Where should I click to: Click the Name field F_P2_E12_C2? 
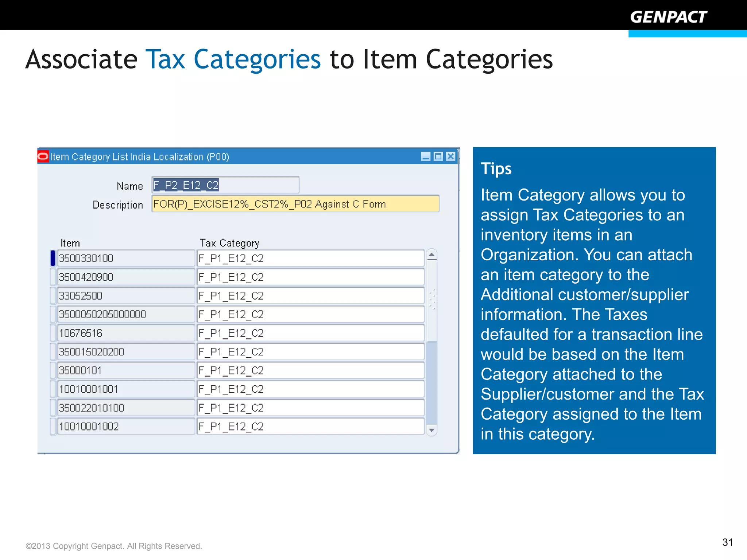[225, 185]
